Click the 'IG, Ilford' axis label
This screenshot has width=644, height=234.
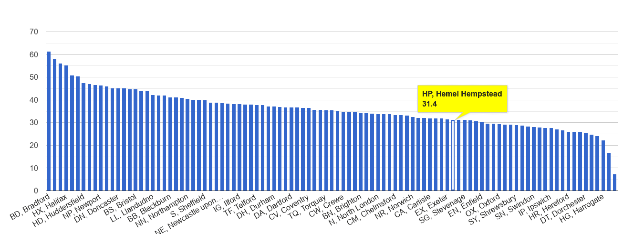(226, 202)
